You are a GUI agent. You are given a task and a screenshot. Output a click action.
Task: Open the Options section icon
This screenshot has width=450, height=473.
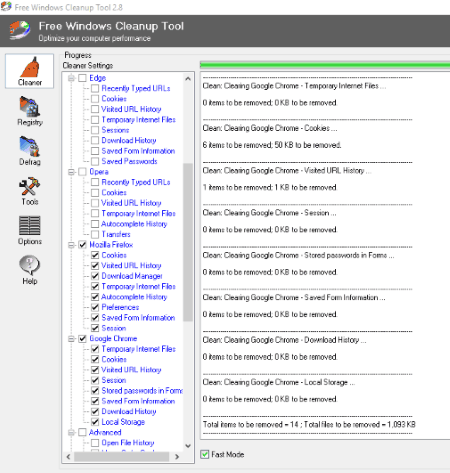[30, 230]
